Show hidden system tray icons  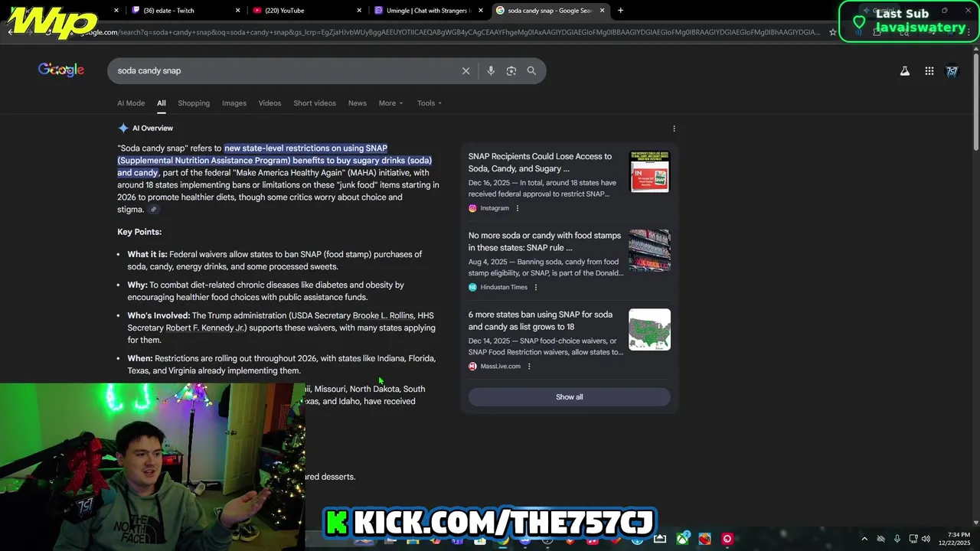864,539
